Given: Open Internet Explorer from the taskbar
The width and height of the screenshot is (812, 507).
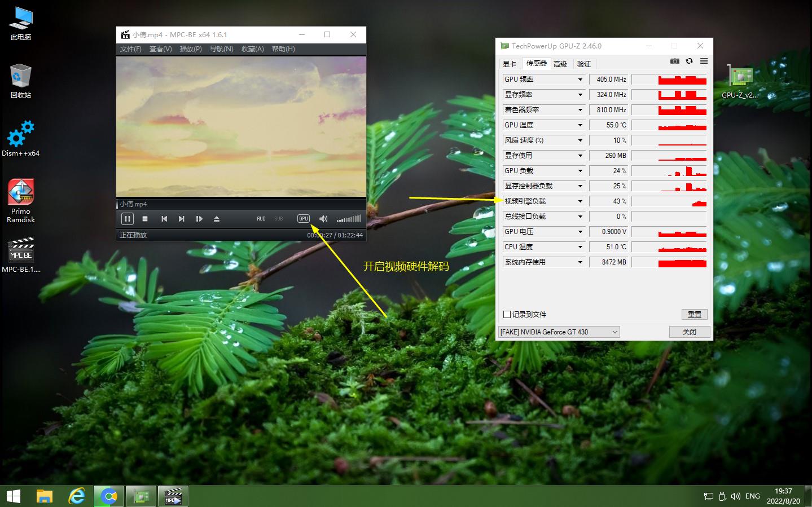Looking at the screenshot, I should coord(77,497).
